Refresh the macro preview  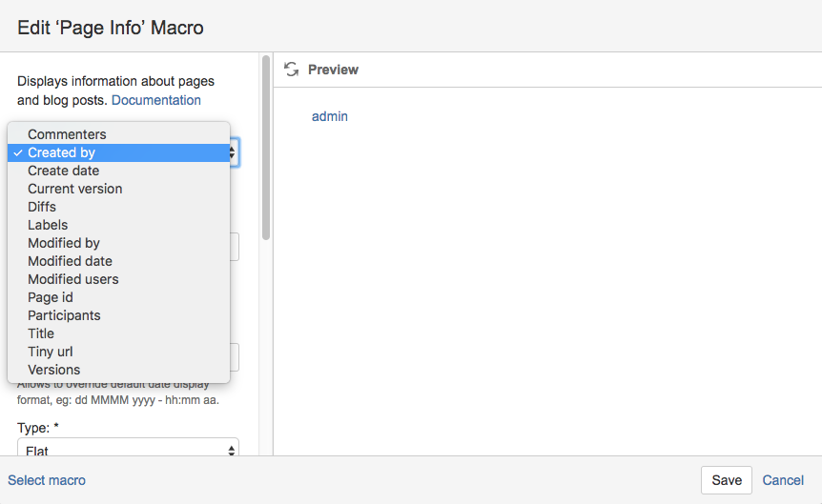tap(291, 70)
